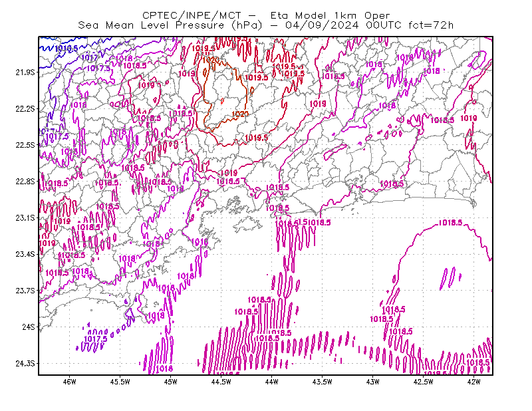This screenshot has width=532, height=411.
Task: Click the 22.8S latitude axis label
Action: point(25,182)
